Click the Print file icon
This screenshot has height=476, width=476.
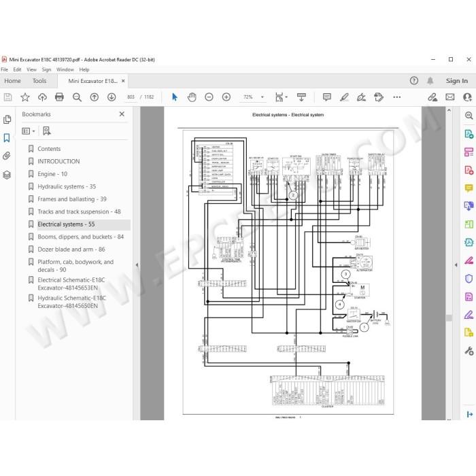(x=59, y=97)
